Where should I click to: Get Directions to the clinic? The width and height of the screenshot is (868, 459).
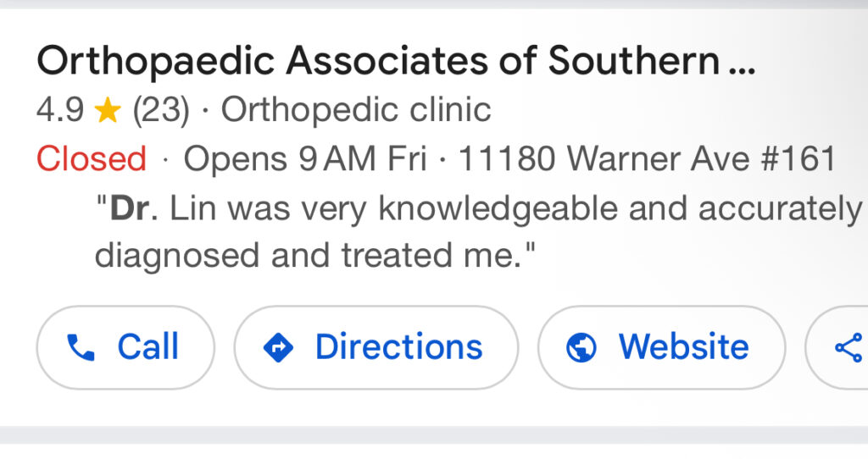pyautogui.click(x=376, y=347)
